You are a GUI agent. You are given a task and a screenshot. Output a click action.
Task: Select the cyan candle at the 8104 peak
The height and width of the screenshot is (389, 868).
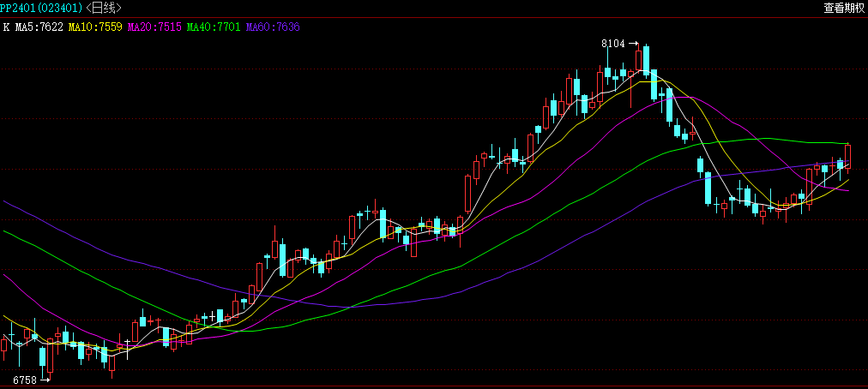coord(647,60)
